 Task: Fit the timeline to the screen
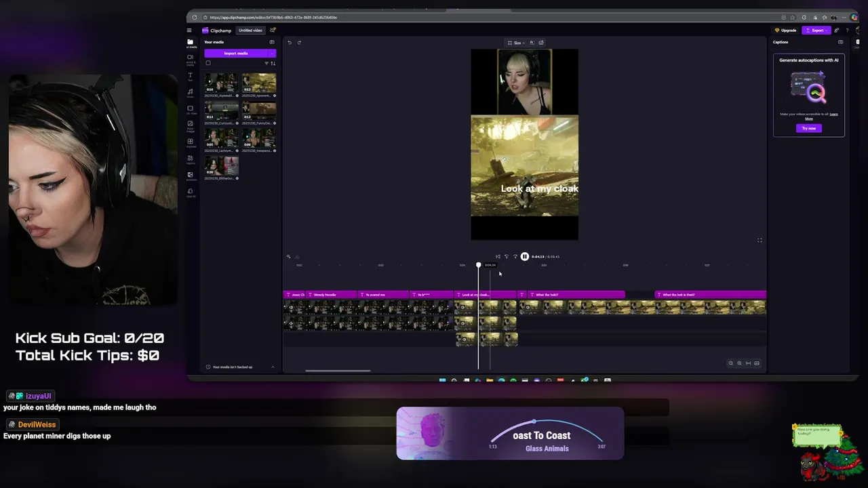(748, 363)
